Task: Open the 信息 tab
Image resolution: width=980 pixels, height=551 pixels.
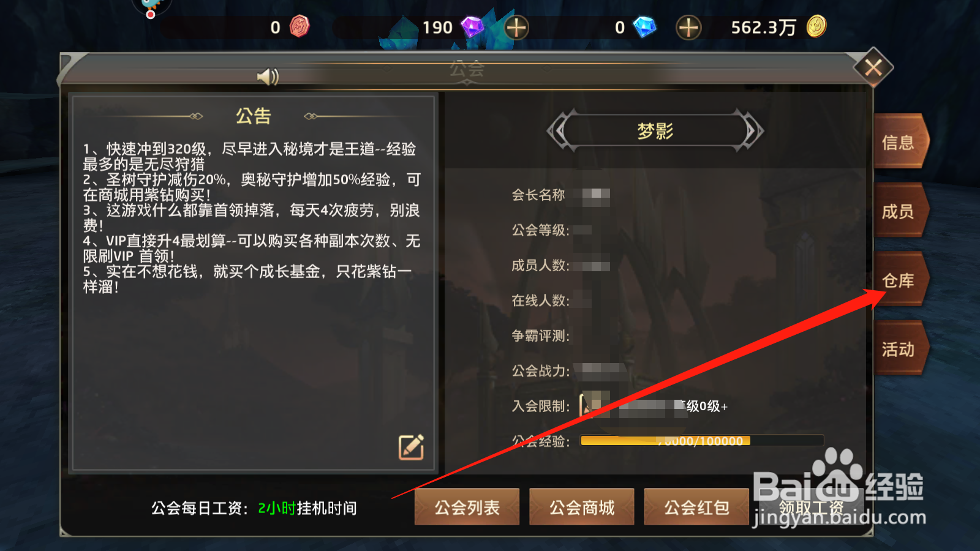Action: tap(900, 142)
